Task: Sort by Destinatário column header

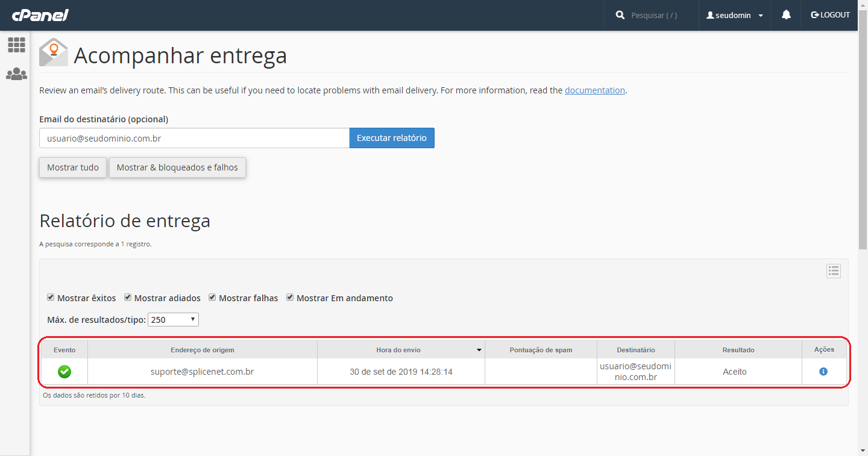Action: 636,350
